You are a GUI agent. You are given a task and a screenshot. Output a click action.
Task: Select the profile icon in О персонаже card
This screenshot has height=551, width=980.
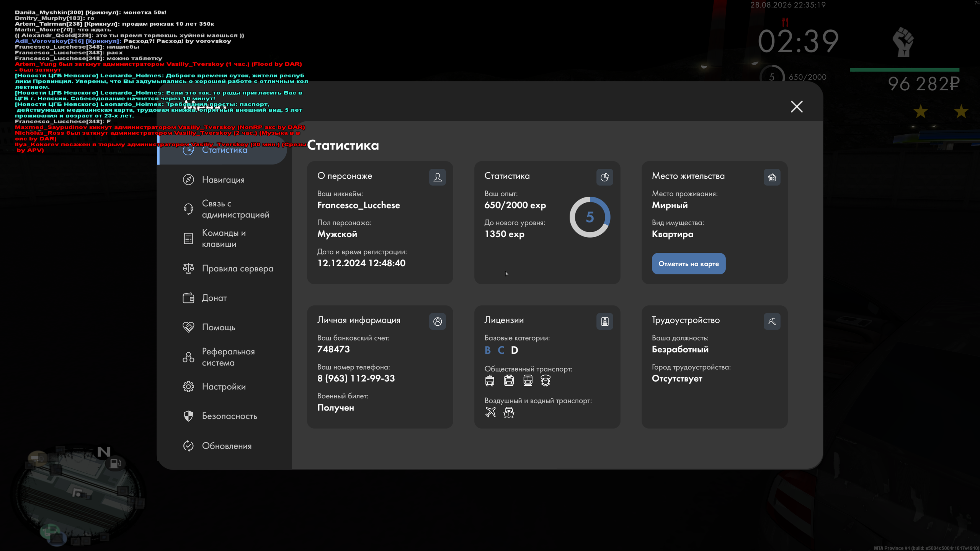click(x=438, y=177)
